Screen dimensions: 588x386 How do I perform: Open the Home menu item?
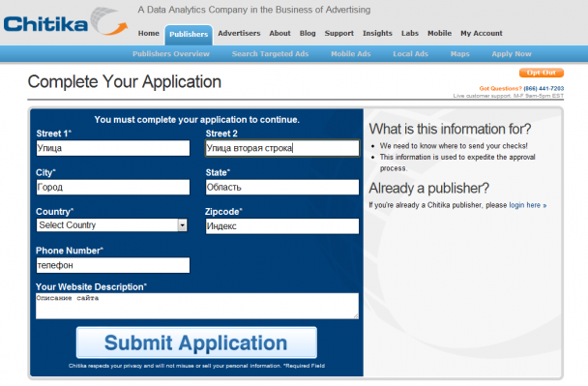[x=149, y=34]
